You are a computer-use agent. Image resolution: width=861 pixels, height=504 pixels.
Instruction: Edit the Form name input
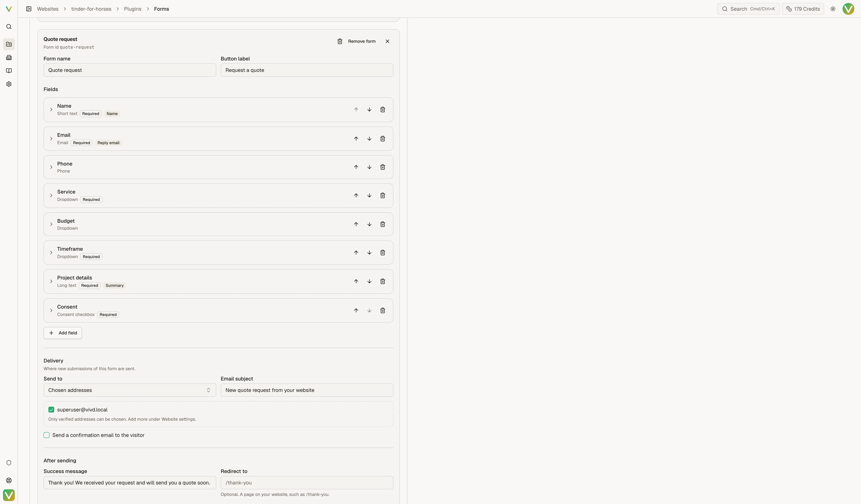(x=130, y=70)
